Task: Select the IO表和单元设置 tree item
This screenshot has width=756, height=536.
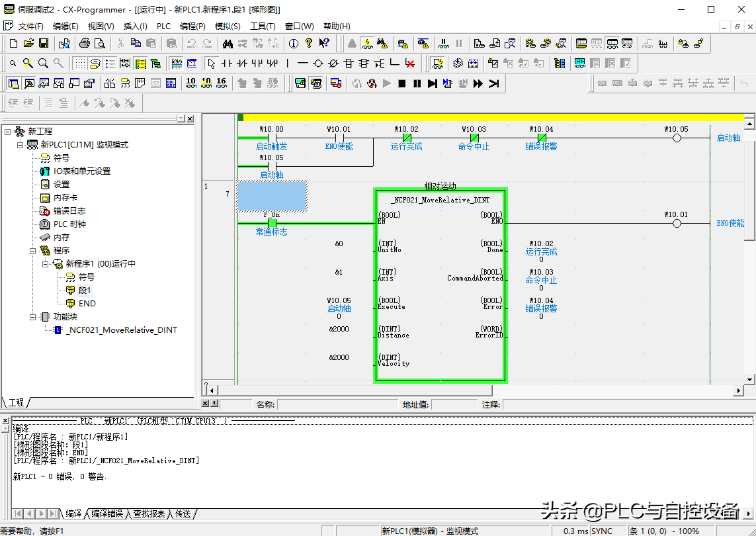Action: pos(81,171)
